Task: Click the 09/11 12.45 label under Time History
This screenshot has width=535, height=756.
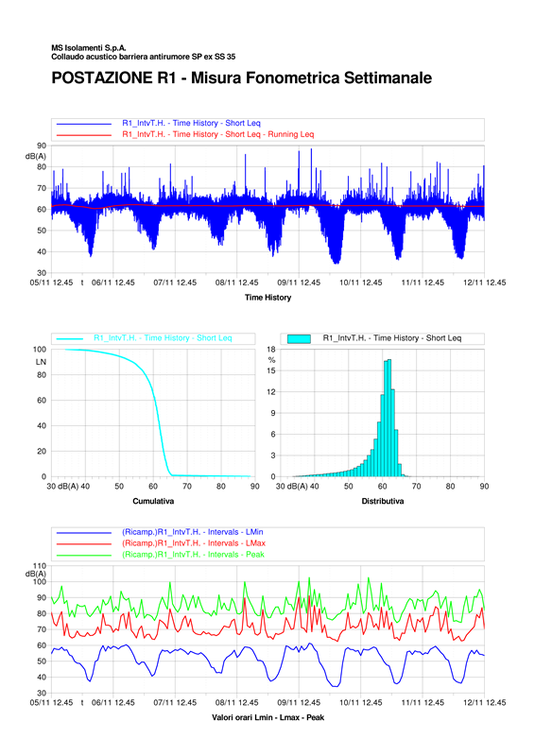Action: click(299, 283)
